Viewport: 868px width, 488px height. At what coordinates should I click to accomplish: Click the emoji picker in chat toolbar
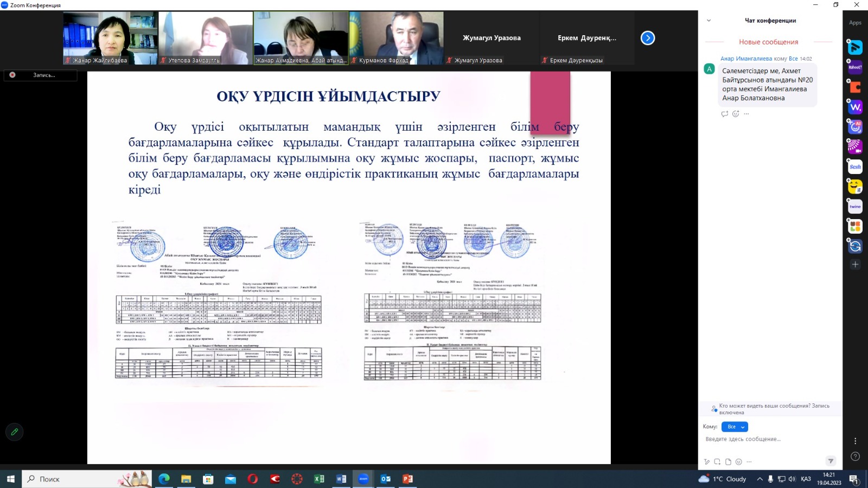738,462
